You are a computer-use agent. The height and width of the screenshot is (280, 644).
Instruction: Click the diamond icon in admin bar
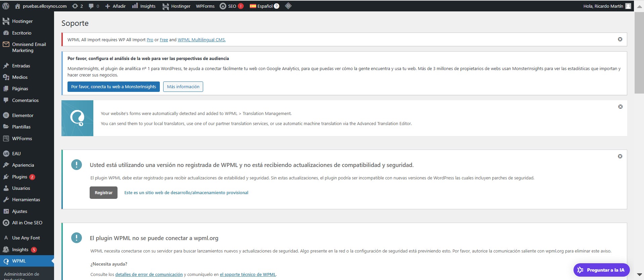click(x=288, y=6)
